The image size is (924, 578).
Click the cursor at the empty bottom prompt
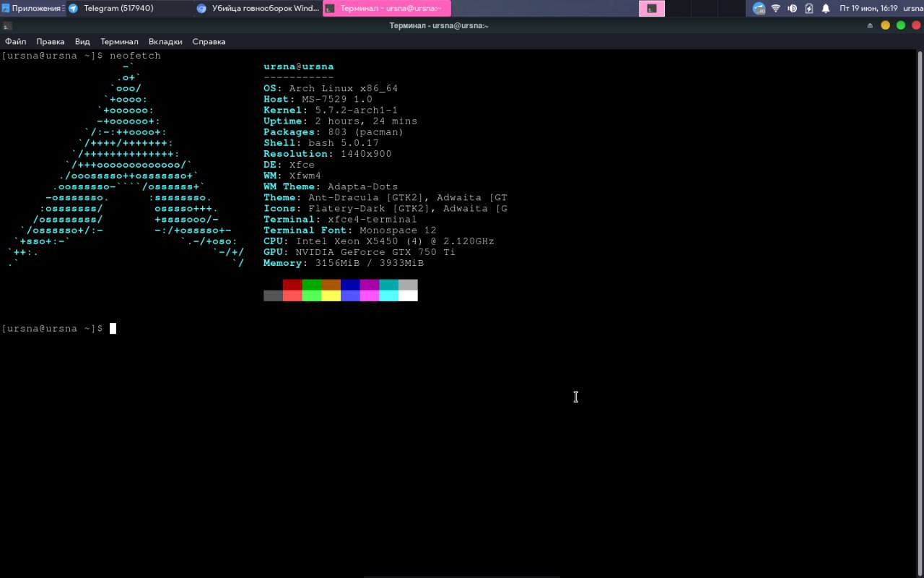(113, 329)
